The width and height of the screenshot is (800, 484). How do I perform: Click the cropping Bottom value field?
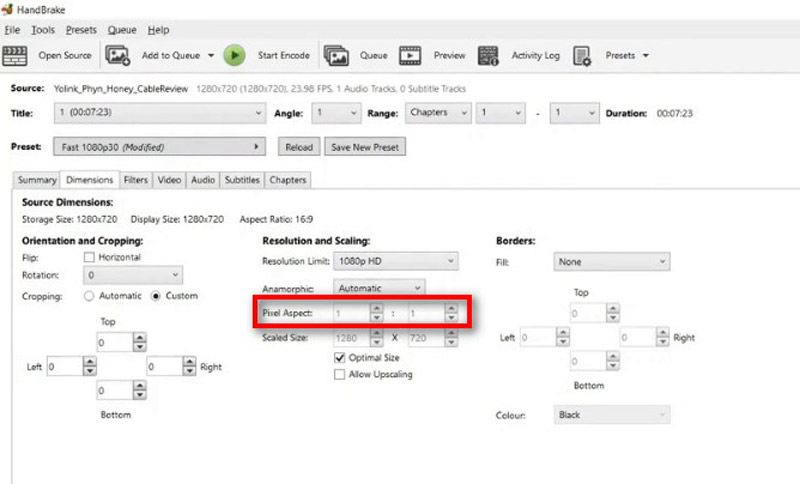(115, 391)
